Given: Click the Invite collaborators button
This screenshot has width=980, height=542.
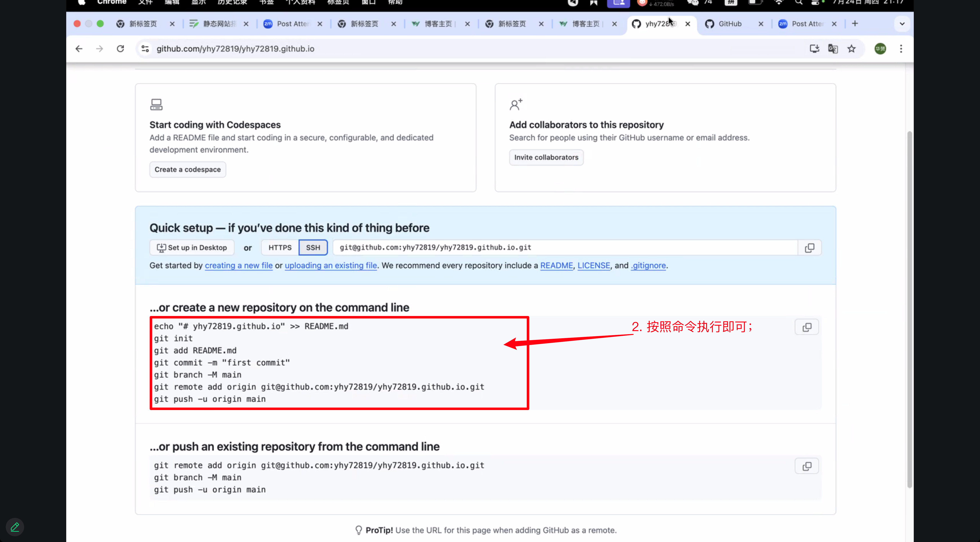Looking at the screenshot, I should tap(546, 158).
